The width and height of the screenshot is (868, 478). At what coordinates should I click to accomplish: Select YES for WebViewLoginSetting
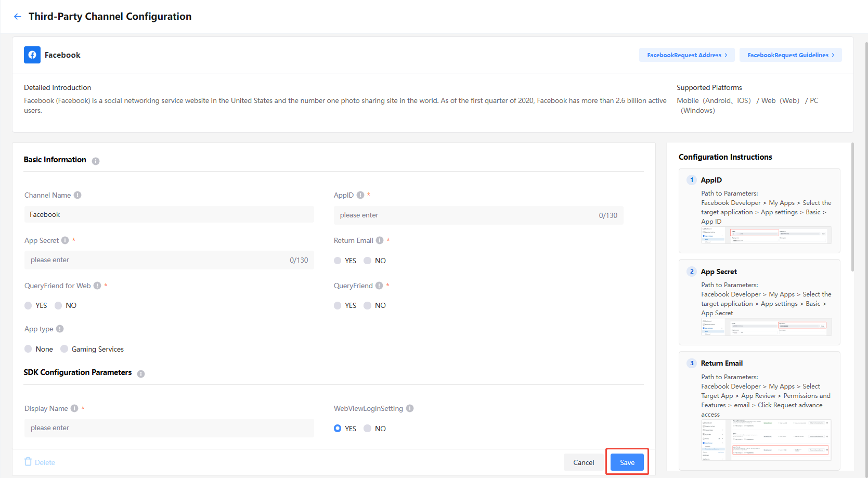tap(338, 429)
